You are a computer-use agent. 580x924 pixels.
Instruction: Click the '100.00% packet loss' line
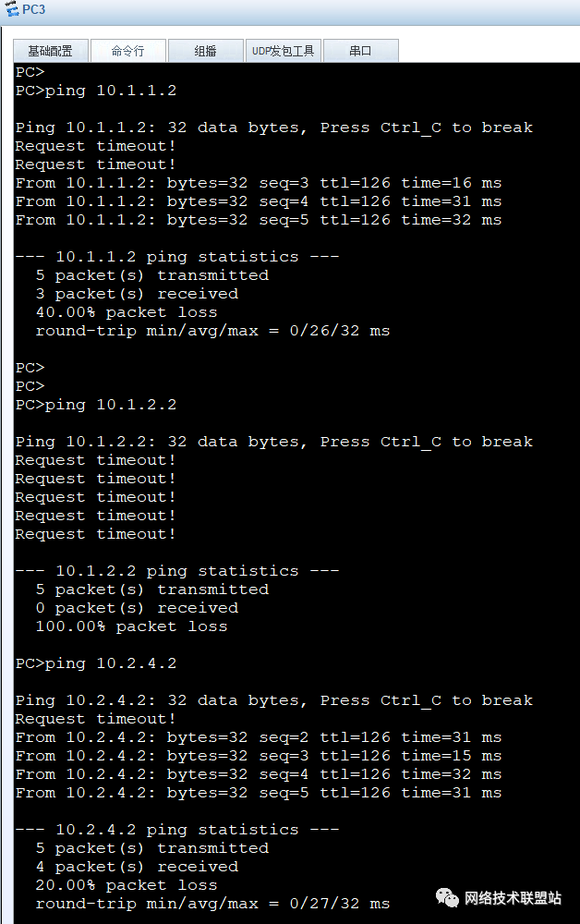point(131,626)
